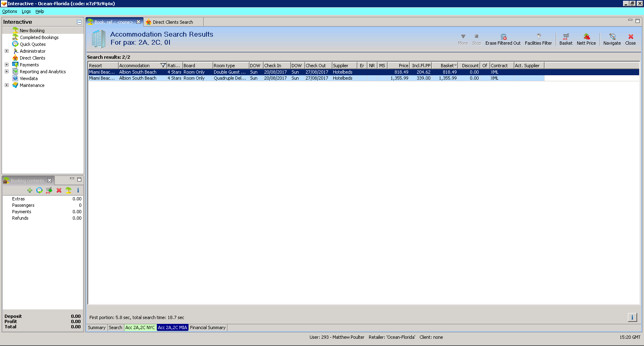Viewport: 644px width, 346px height.
Task: Select the Passengers row in Booking contents
Action: click(x=43, y=205)
